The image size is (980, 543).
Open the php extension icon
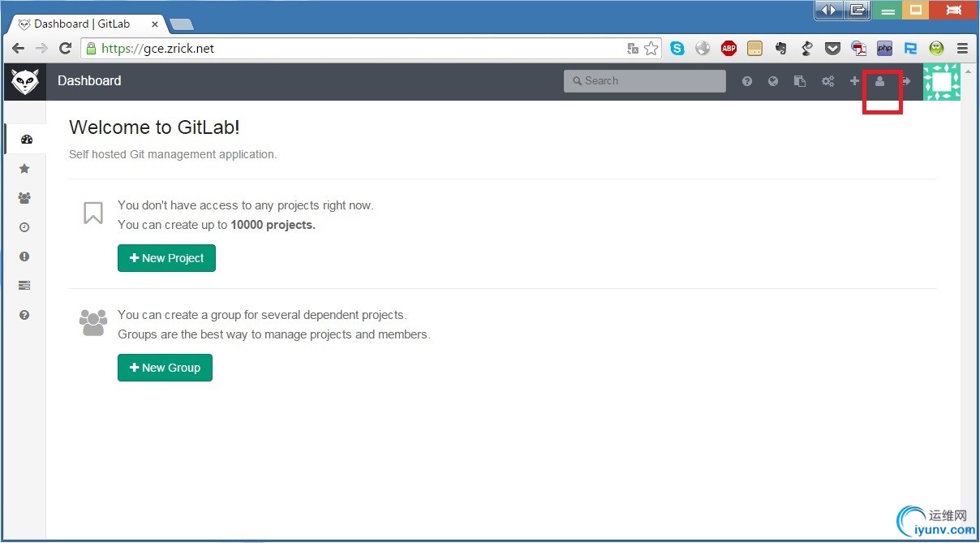click(885, 49)
